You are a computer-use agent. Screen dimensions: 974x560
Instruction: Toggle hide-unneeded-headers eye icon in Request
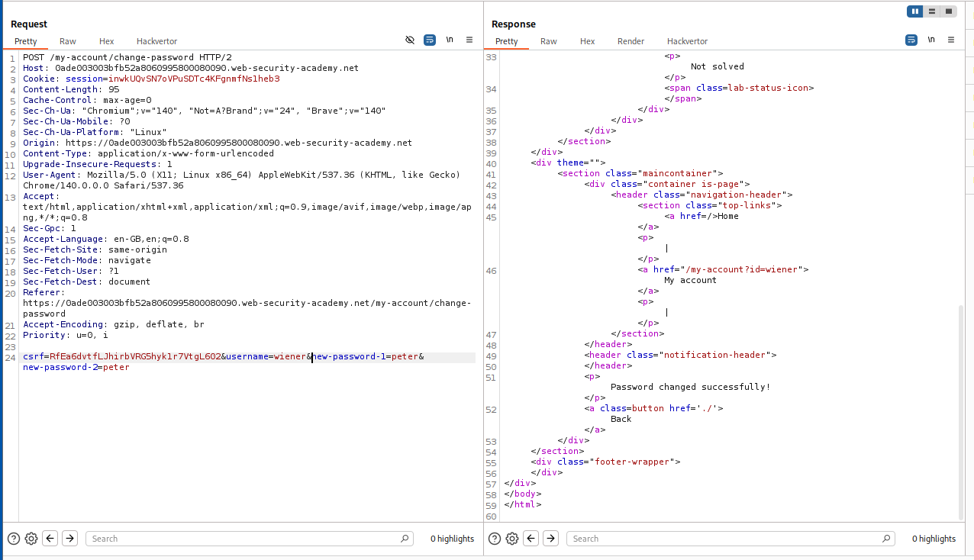[x=410, y=40]
